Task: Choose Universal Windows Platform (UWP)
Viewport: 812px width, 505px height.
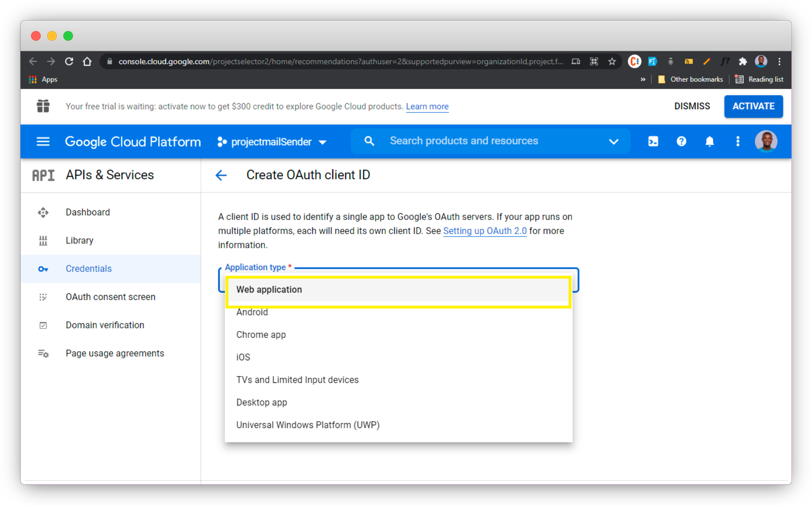Action: [x=399, y=425]
